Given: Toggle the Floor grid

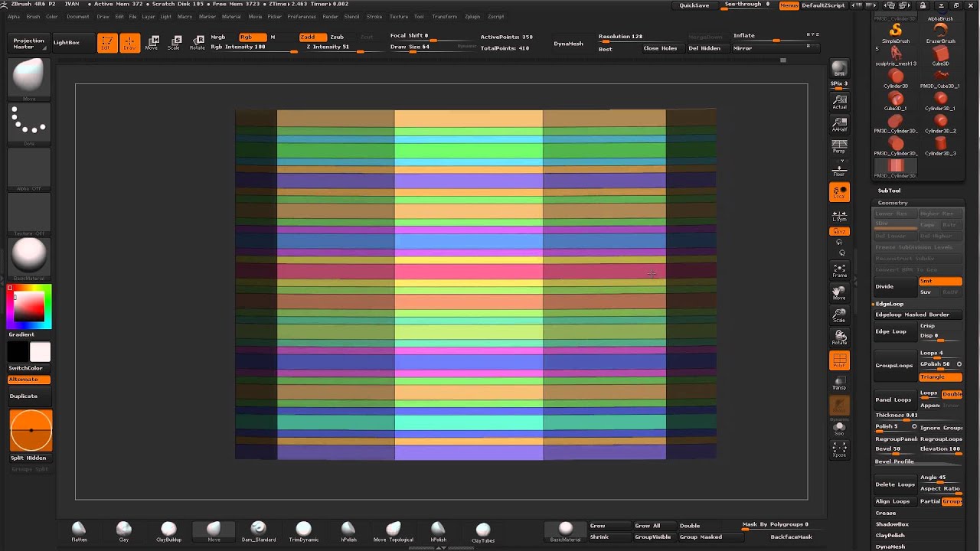Looking at the screenshot, I should 839,169.
